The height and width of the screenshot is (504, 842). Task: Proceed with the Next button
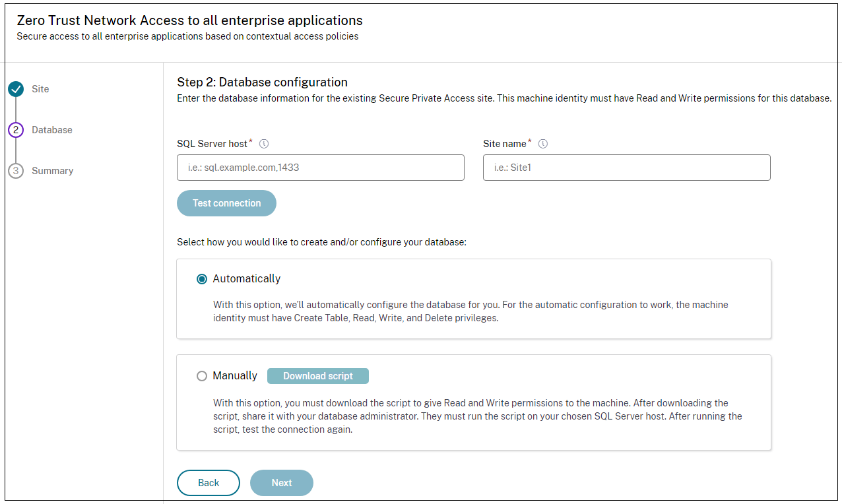point(281,483)
